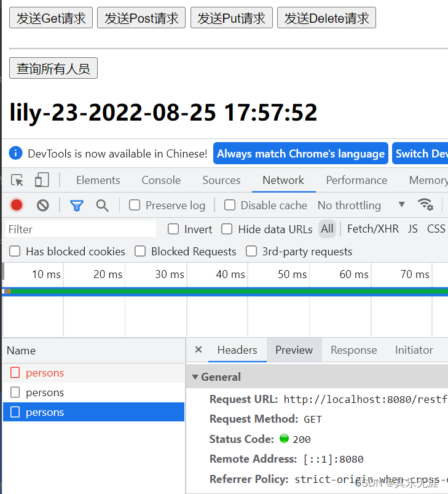Screen dimensions: 448x494
Task: Activate the inspect element picker icon
Action: point(17,180)
